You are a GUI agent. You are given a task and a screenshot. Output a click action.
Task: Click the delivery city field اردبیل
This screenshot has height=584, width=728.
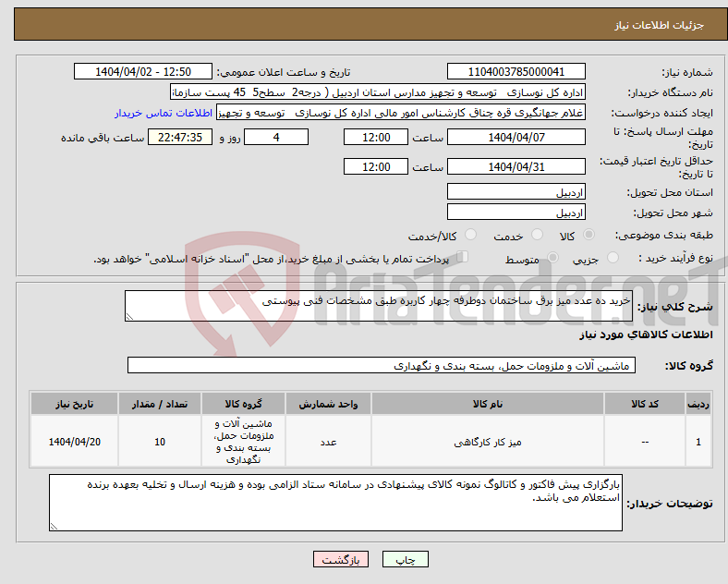[x=516, y=213]
